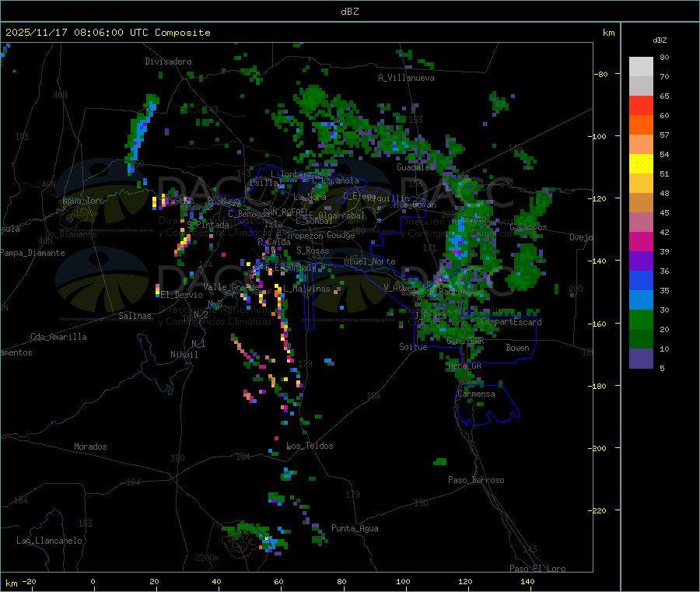
Task: Click the -120 tick on the vertical km axis
Action: click(x=597, y=198)
